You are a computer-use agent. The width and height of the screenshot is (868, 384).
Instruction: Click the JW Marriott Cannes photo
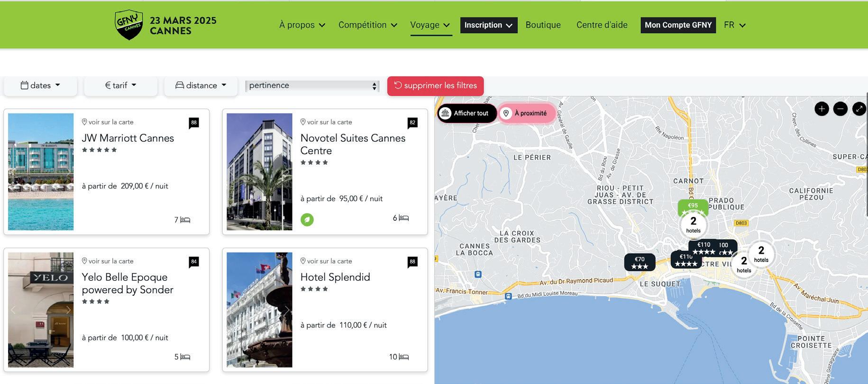[x=41, y=172]
